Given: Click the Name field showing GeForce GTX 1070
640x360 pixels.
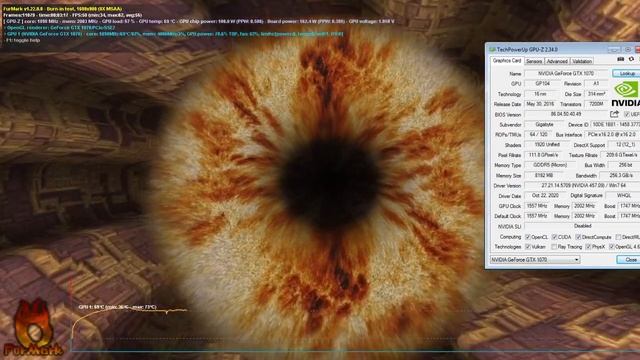Looking at the screenshot, I should point(566,73).
